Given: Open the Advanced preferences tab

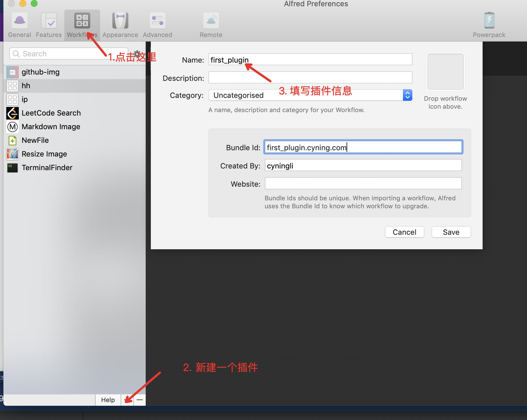Looking at the screenshot, I should pyautogui.click(x=157, y=25).
